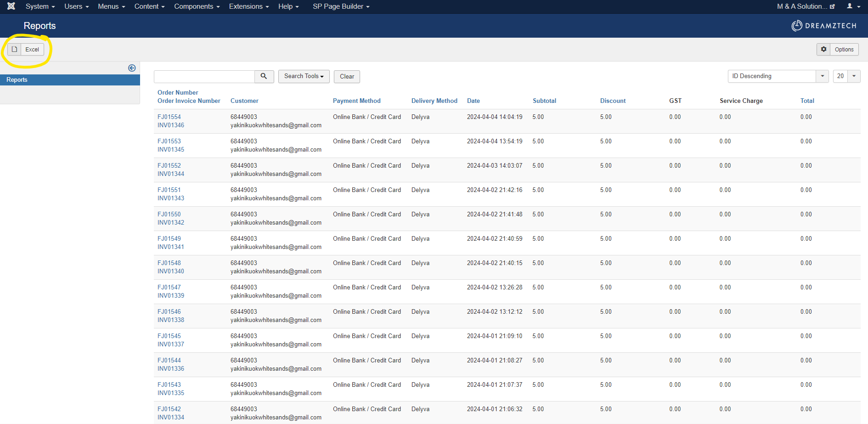Click date 2024-04-04 14:04:19
Image resolution: width=868 pixels, height=424 pixels.
pos(495,117)
